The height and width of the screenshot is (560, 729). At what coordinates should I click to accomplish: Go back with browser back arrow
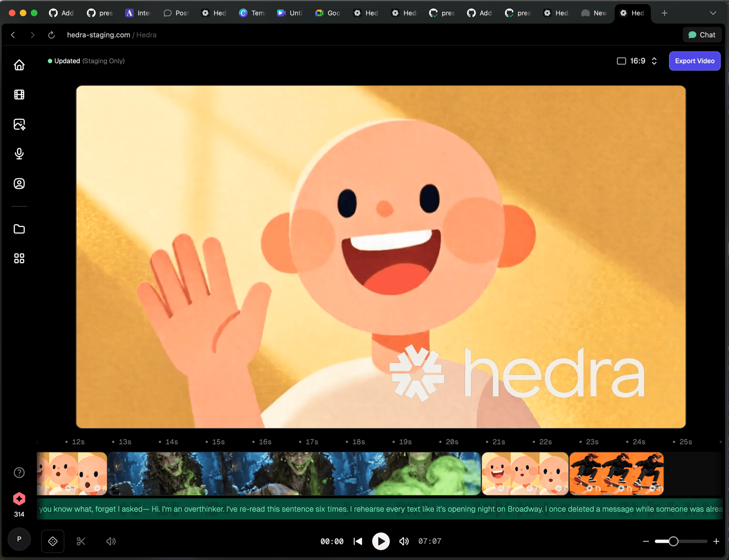coord(13,35)
